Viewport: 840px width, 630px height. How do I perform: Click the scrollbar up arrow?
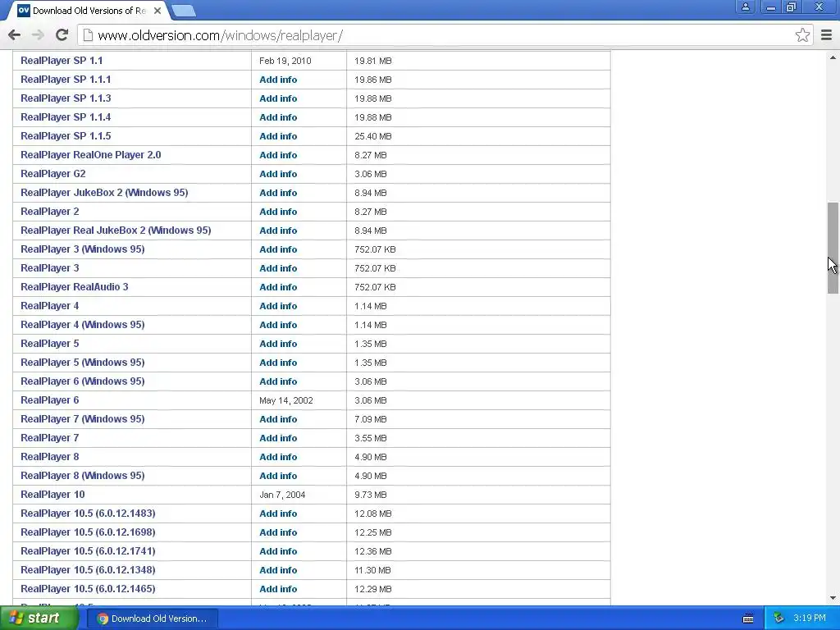(x=833, y=57)
